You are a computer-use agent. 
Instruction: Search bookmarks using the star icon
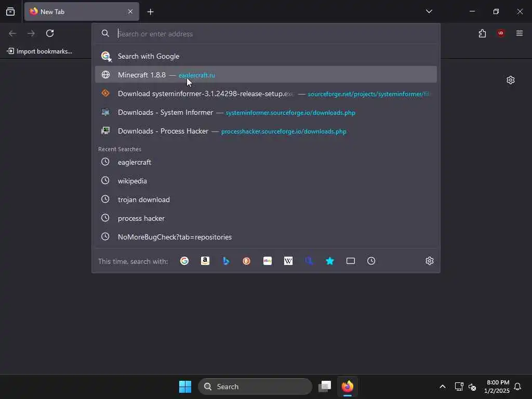click(x=330, y=261)
